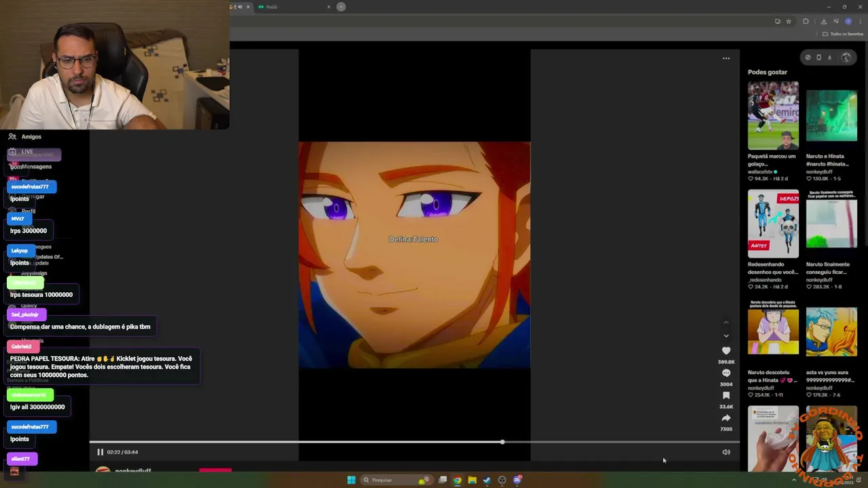Viewport: 868px width, 488px height.
Task: Go to the next video with down chevron
Action: click(726, 335)
